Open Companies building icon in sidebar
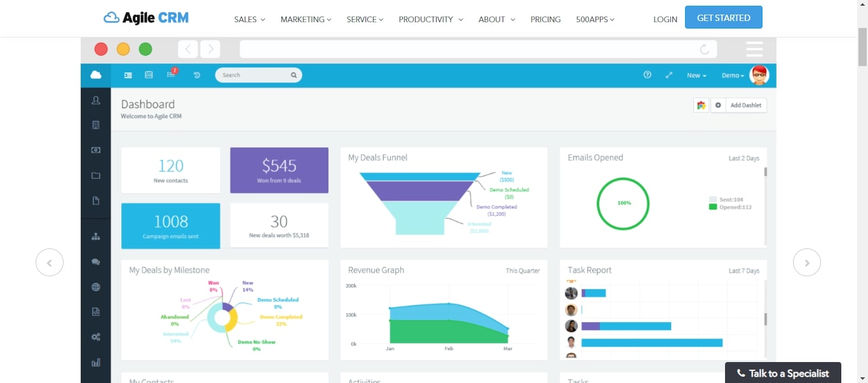This screenshot has height=383, width=868. [96, 125]
